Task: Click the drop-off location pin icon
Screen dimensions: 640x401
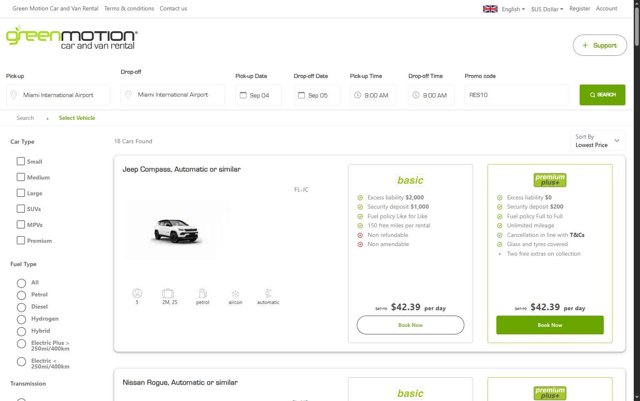Action: (128, 95)
